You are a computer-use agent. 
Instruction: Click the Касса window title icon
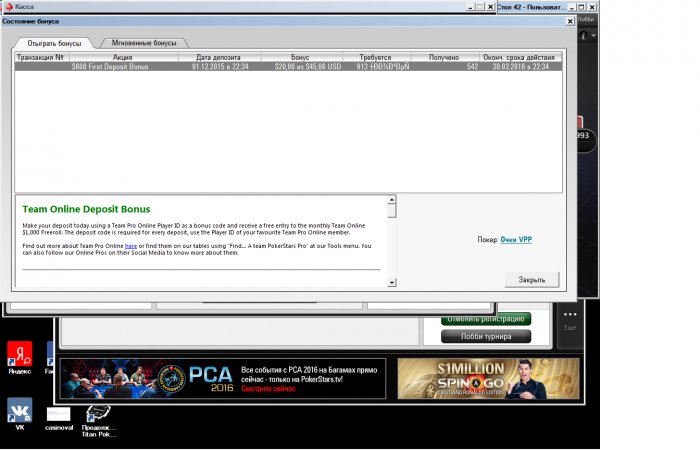tap(8, 7)
